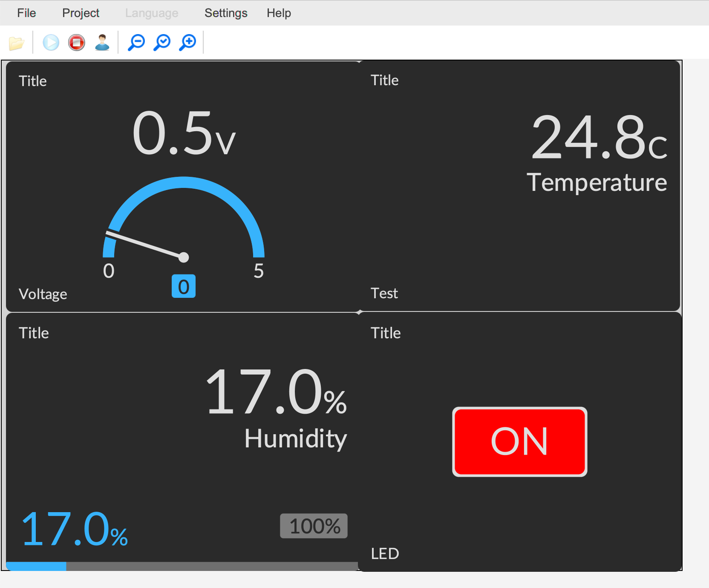Zoom in using the plus magnifier

coord(188,43)
